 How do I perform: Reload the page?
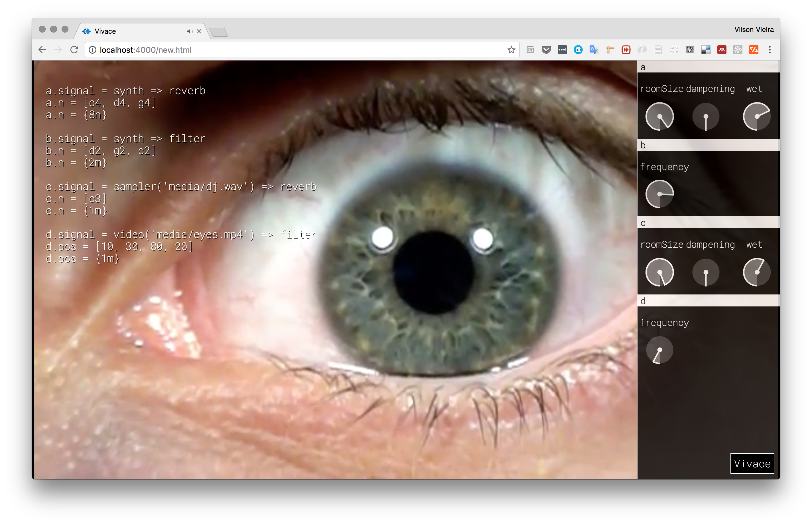[x=74, y=50]
